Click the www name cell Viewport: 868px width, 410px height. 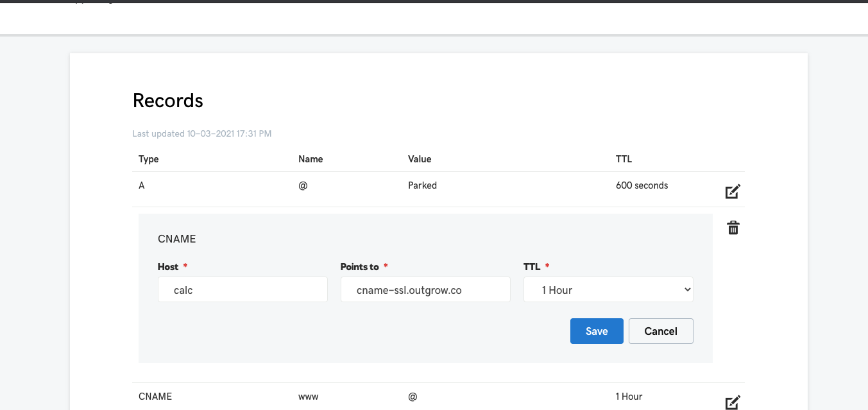tap(309, 397)
